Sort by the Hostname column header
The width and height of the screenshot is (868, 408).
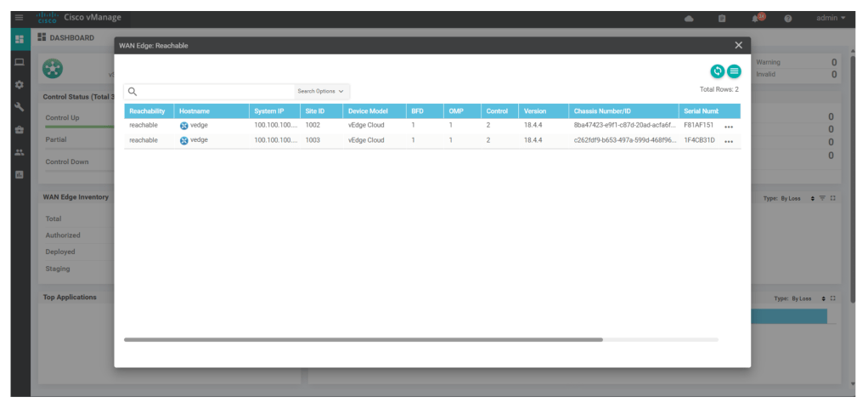[194, 111]
